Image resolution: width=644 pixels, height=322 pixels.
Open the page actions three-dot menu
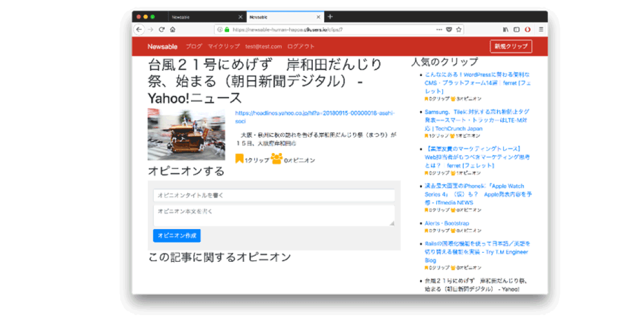click(x=439, y=30)
